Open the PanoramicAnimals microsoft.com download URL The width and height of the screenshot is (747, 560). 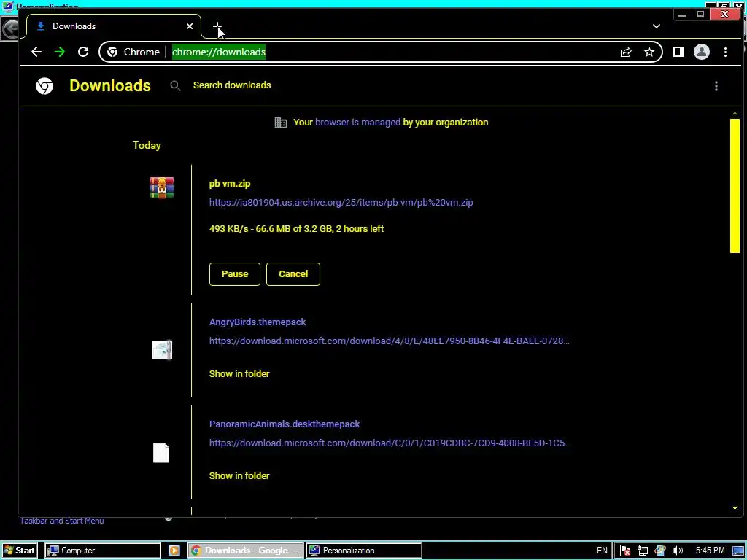tap(390, 443)
